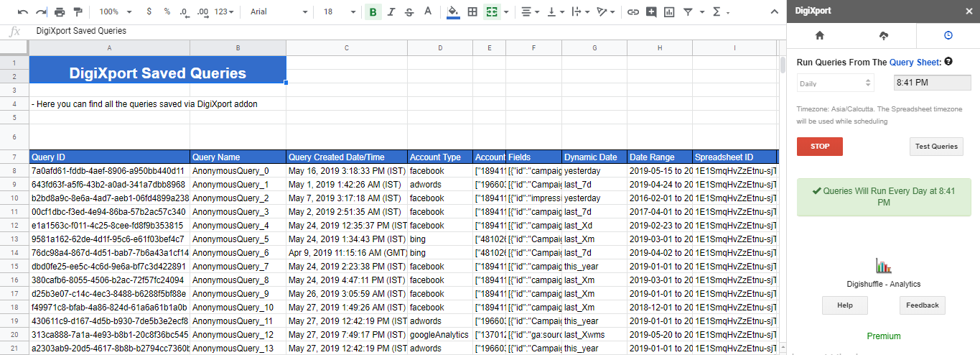The width and height of the screenshot is (980, 355).
Task: Collapse the toolbar with the up chevron
Action: pos(775,12)
